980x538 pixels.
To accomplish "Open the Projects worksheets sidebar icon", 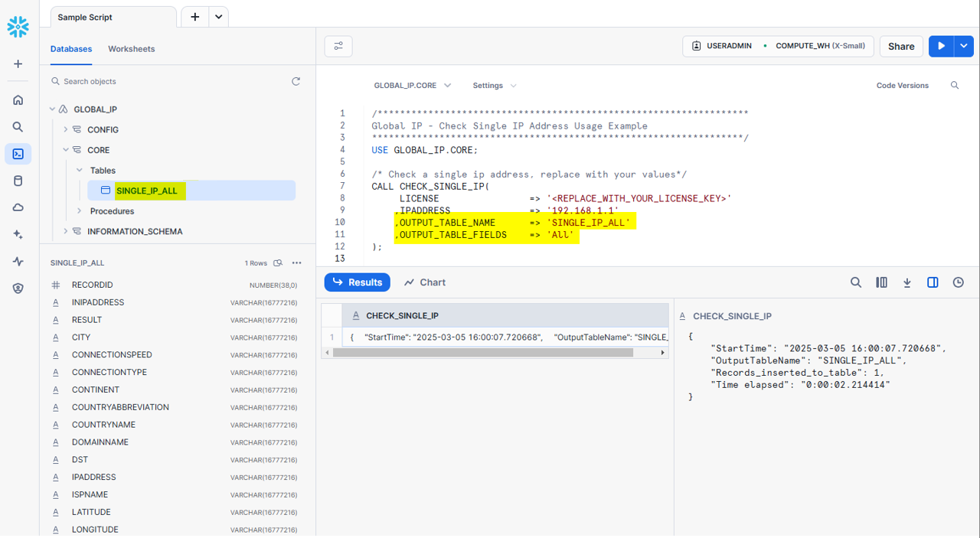I will pyautogui.click(x=18, y=154).
